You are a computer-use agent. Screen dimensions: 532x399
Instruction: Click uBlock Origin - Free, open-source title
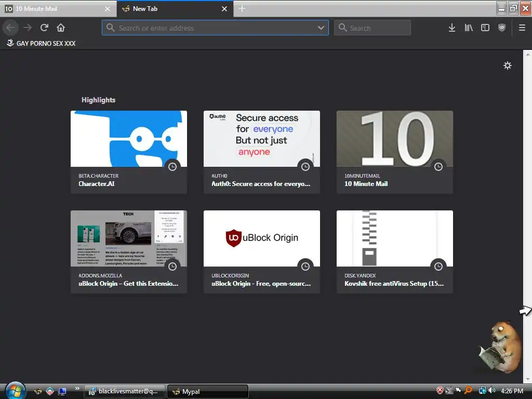261,284
